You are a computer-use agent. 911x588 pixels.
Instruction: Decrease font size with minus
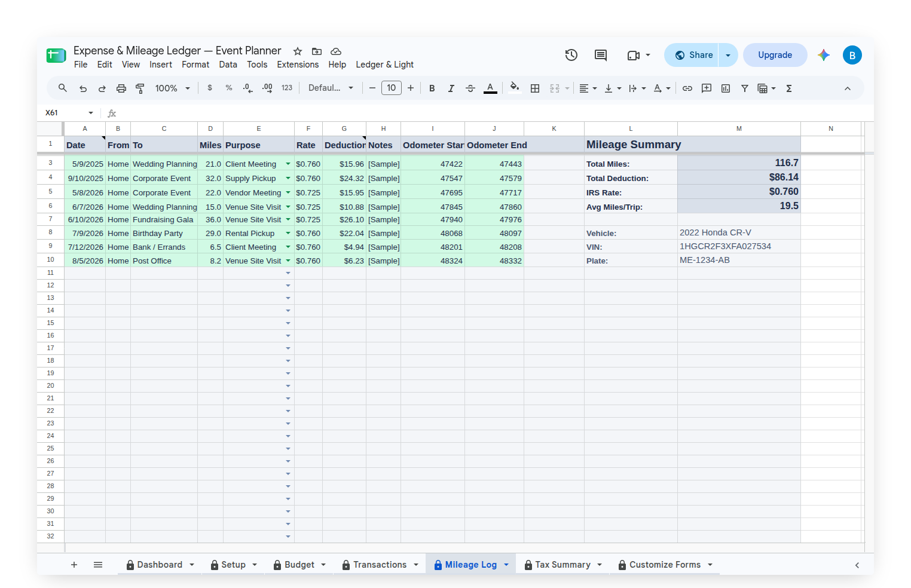[x=372, y=88]
